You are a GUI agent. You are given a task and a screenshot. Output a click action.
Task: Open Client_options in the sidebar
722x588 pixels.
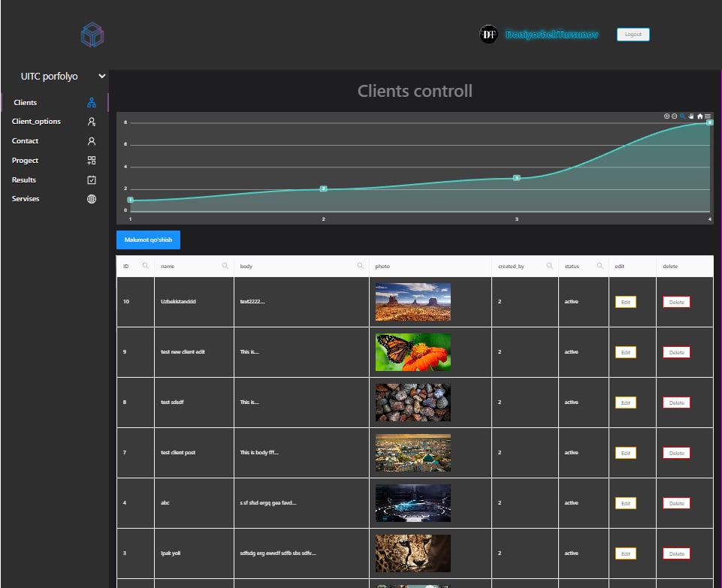pos(37,122)
